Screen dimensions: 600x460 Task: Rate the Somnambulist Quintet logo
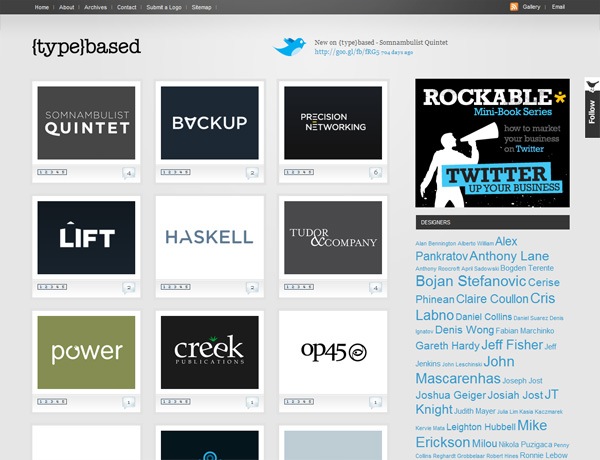click(52, 172)
